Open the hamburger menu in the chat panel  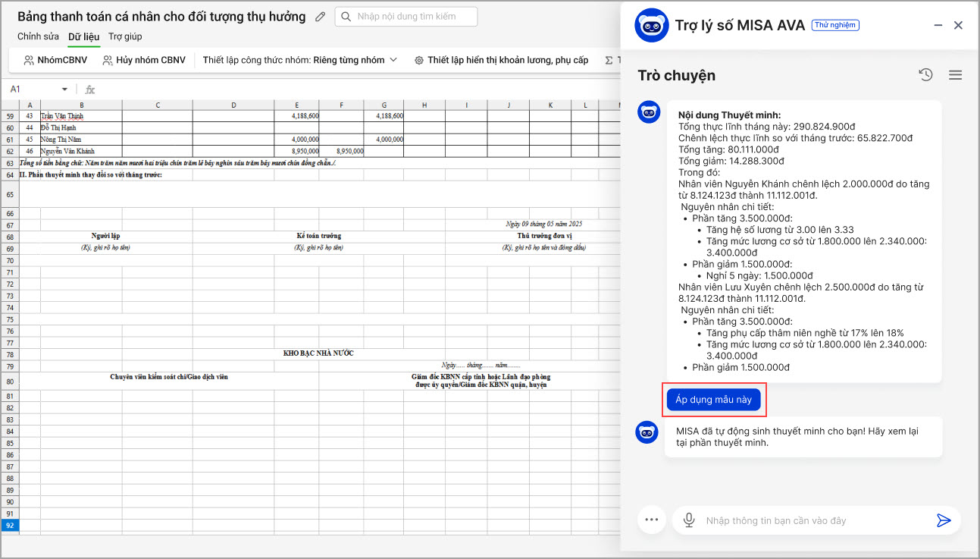pyautogui.click(x=955, y=74)
